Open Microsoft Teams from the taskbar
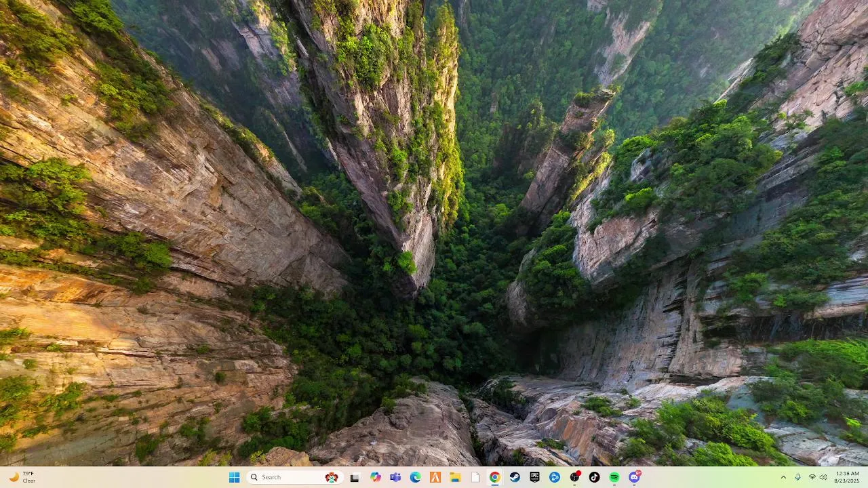The image size is (868, 488). point(395,477)
